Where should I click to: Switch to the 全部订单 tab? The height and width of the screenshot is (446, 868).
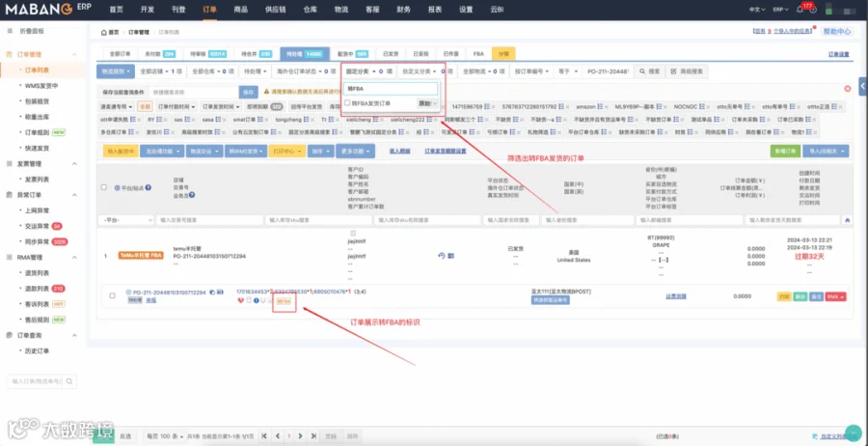tap(121, 54)
